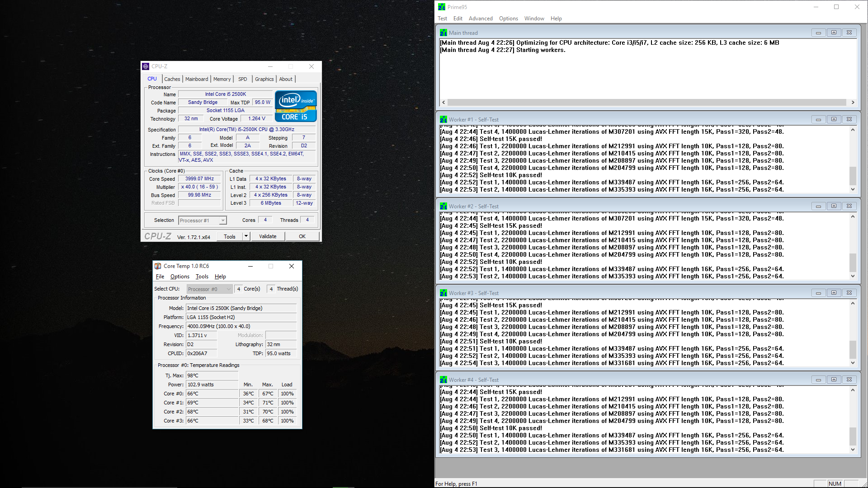The image size is (868, 488).
Task: Click the Prime95 icon in Main thread window
Action: [x=443, y=33]
